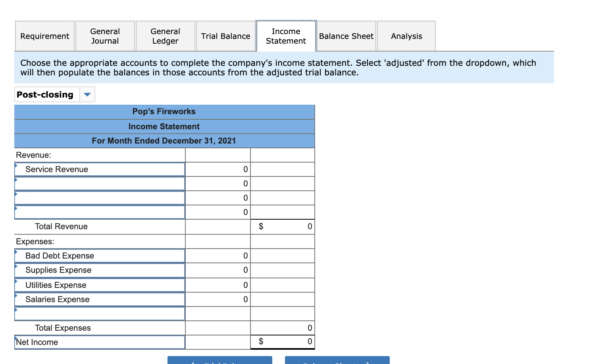The width and height of the screenshot is (589, 364).
Task: Open the blank expense account dropdown below Salaries Expense
Action: [x=99, y=313]
